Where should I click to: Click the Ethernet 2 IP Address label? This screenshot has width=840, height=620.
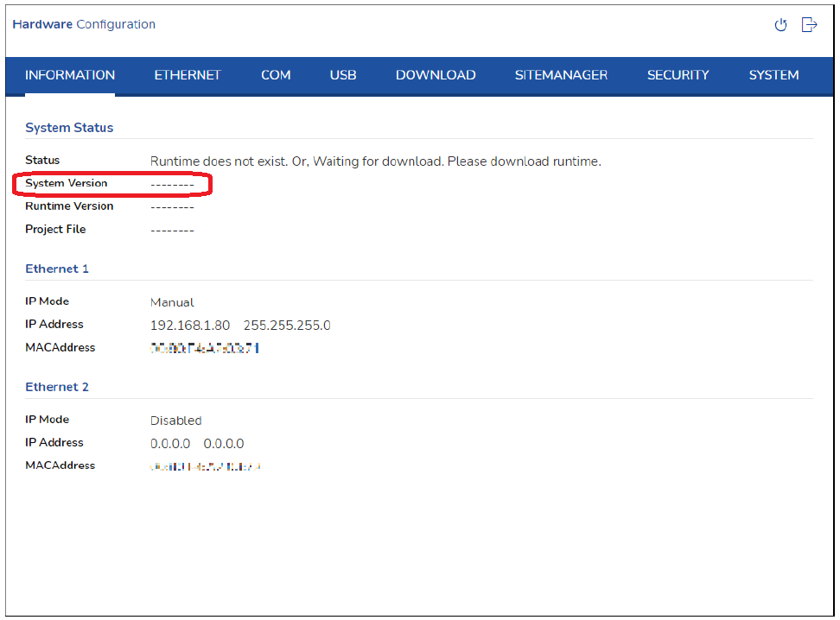tap(54, 443)
